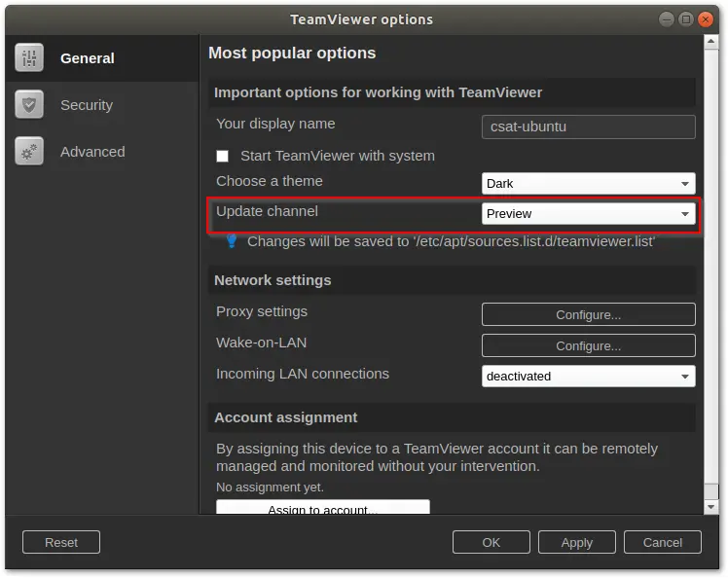The height and width of the screenshot is (578, 728).
Task: Click the 'Account assignment' section header
Action: pyautogui.click(x=452, y=417)
